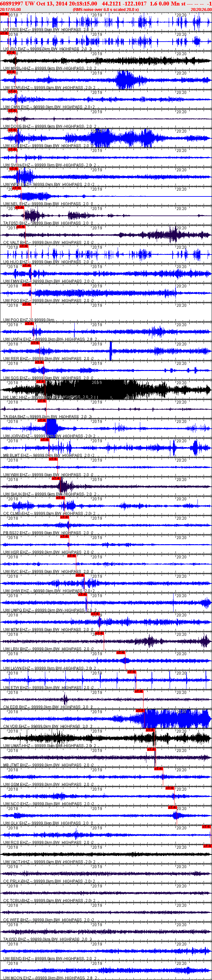
Task: Select the MB BLMT EHZ station label
Action: pos(16,455)
